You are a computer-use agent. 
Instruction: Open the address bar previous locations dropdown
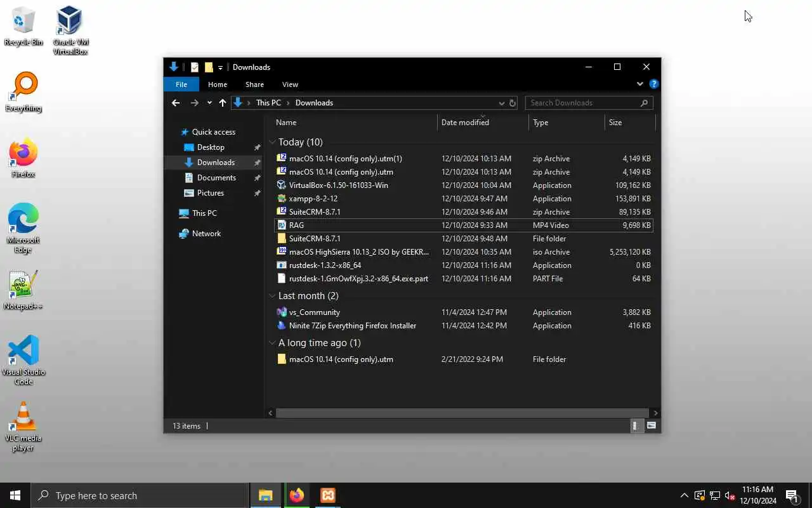[501, 103]
